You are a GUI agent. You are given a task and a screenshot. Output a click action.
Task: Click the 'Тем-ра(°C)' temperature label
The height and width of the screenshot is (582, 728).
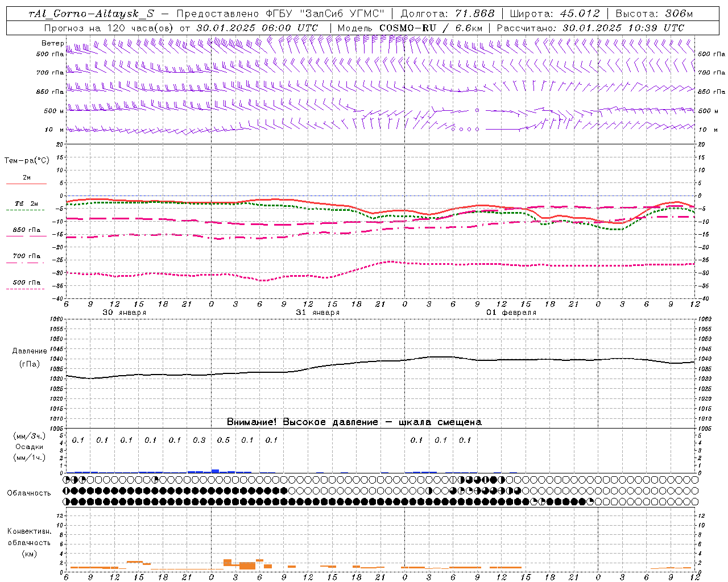tap(27, 161)
